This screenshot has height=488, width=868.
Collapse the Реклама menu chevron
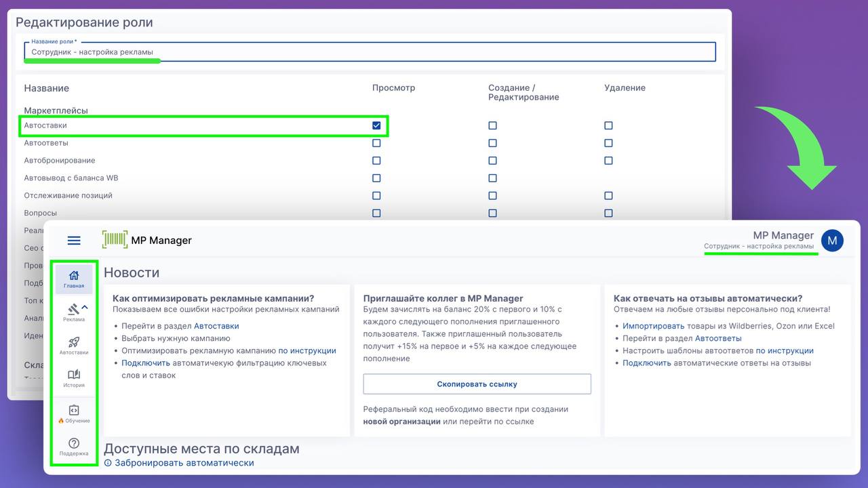(85, 308)
